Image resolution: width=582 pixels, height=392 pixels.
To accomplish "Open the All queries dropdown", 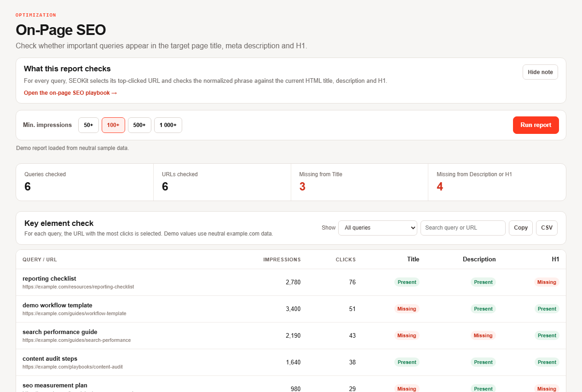I will point(378,228).
